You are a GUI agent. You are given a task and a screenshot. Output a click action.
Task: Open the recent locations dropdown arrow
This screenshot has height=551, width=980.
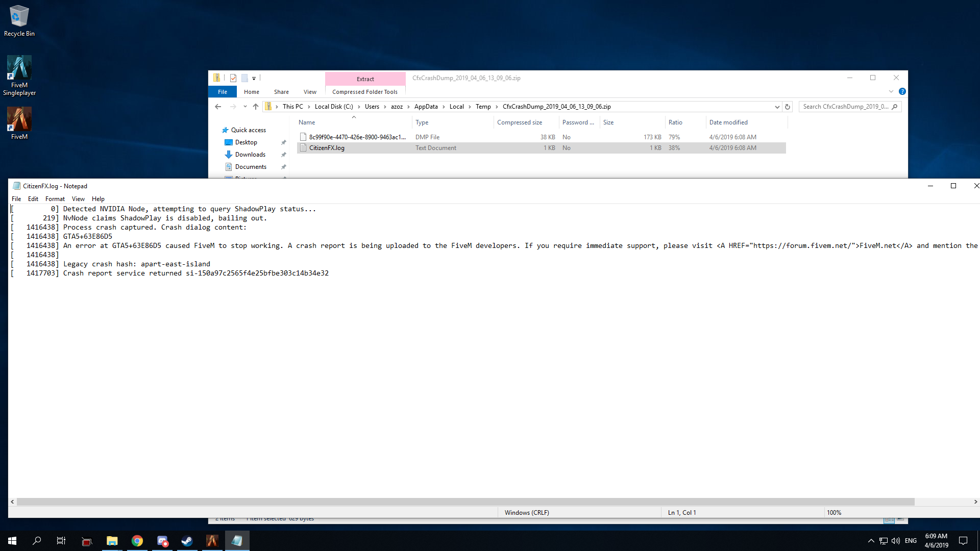tap(245, 107)
